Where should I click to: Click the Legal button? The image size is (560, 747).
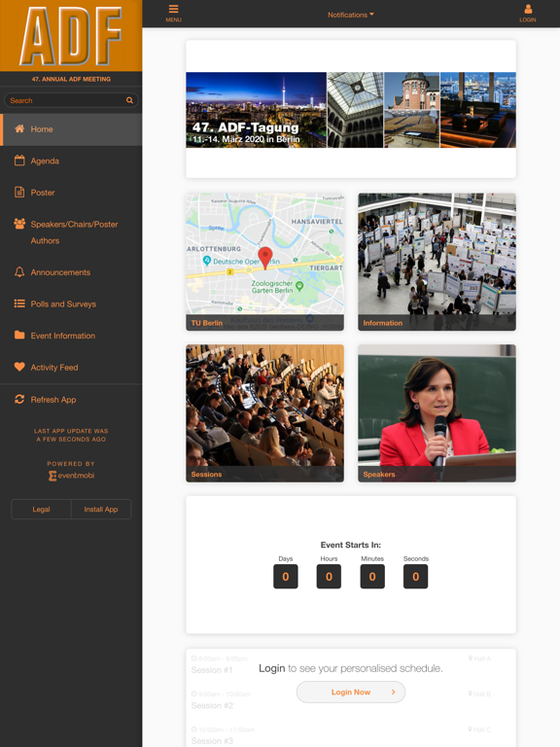pyautogui.click(x=41, y=510)
